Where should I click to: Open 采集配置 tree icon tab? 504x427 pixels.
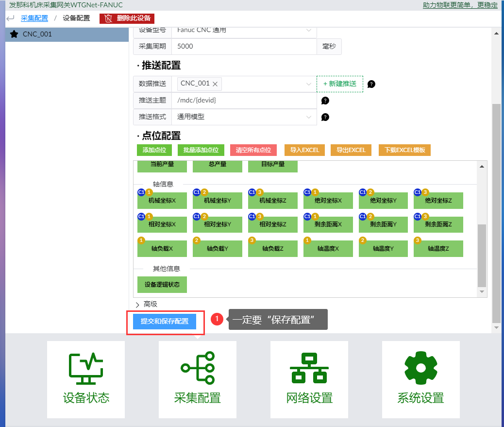[197, 379]
